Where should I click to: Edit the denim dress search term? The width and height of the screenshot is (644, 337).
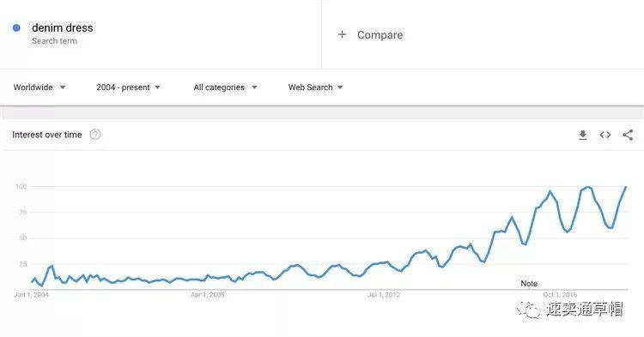pyautogui.click(x=63, y=28)
